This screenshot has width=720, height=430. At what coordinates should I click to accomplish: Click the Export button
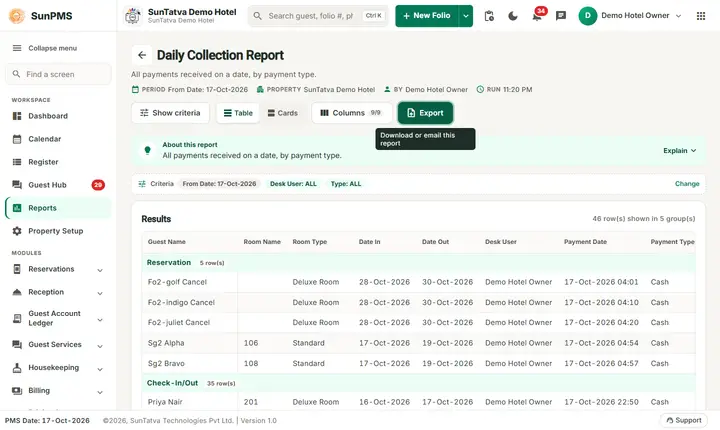tap(425, 113)
